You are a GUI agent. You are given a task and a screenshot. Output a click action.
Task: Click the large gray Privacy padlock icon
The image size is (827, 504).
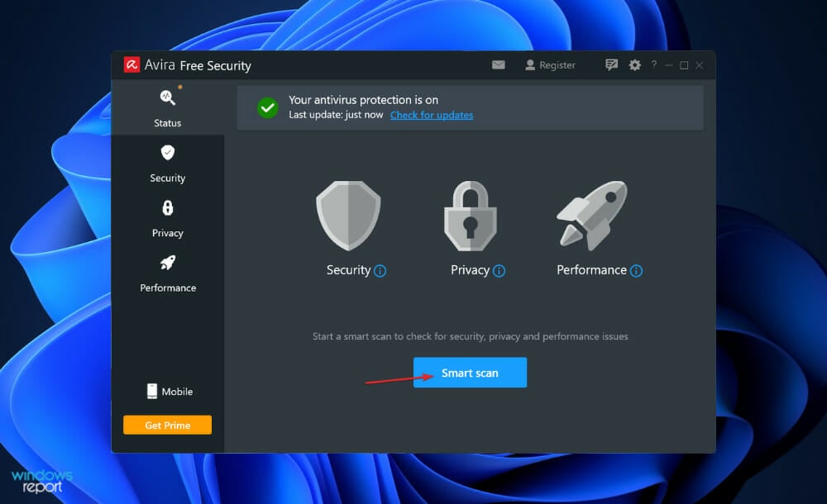(471, 216)
